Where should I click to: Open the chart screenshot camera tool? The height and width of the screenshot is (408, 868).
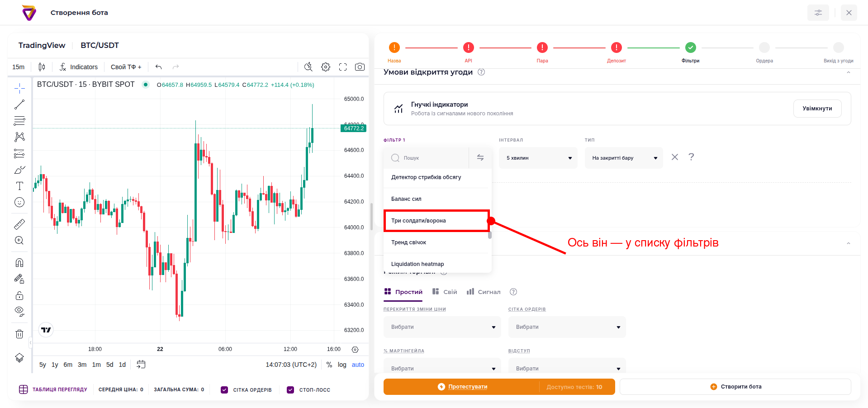[360, 67]
